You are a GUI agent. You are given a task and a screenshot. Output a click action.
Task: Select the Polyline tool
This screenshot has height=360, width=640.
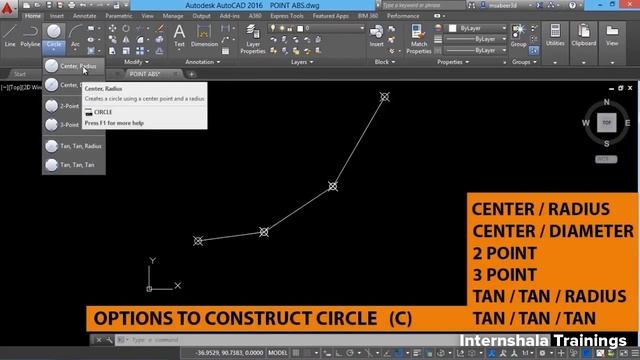tap(30, 35)
